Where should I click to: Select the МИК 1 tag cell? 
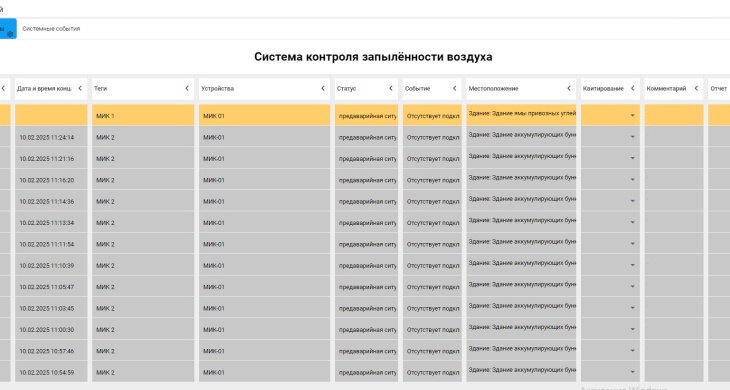(143, 115)
